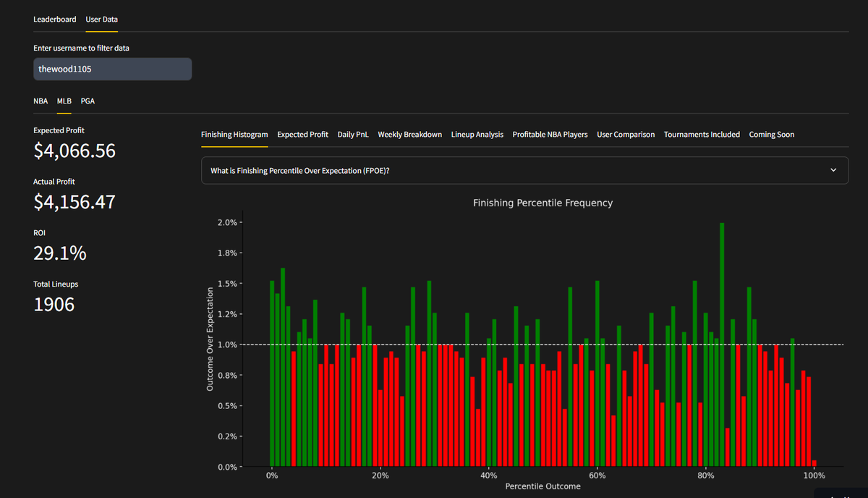View the Lineup Analysis tab
Viewport: 868px width, 498px height.
(x=477, y=135)
